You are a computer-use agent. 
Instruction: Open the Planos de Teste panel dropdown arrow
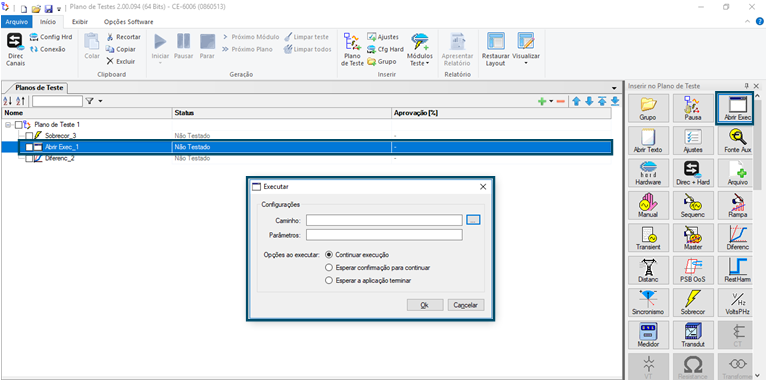[614, 88]
